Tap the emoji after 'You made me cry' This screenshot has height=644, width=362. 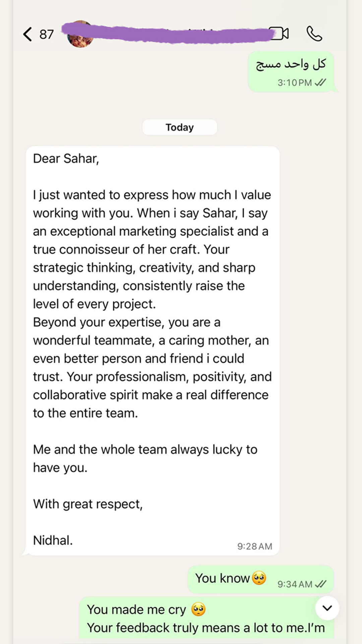[198, 609]
